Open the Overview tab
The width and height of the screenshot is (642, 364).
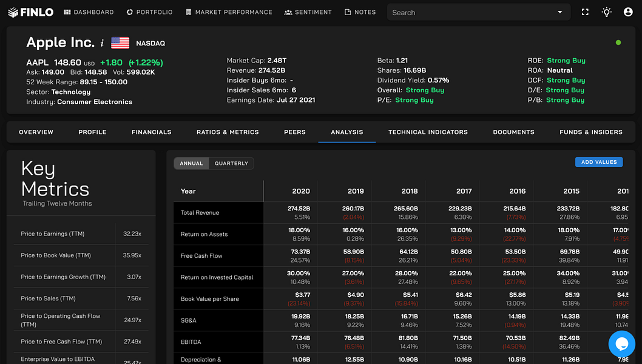(x=36, y=132)
